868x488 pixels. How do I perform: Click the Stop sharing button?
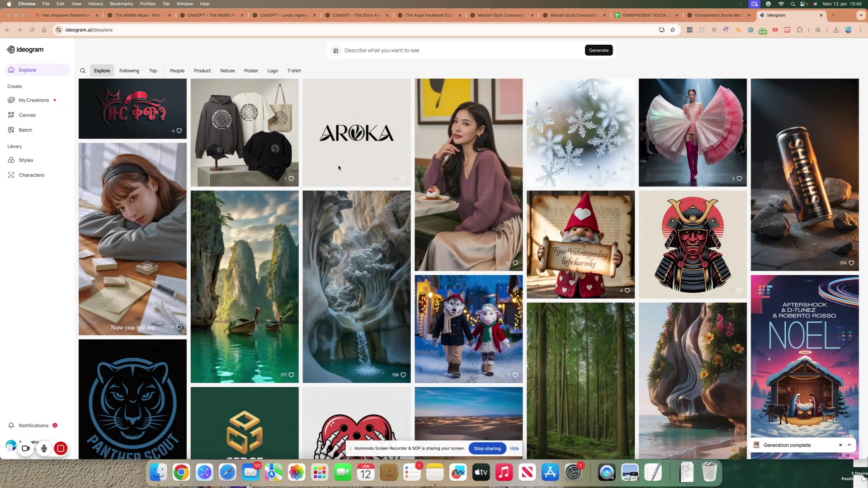coord(487,449)
